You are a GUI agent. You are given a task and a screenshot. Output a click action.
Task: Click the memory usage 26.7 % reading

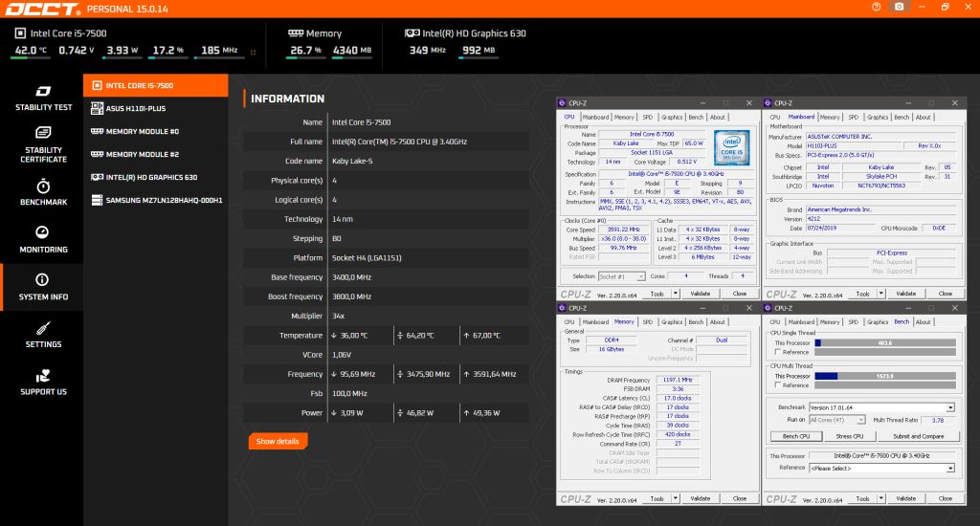coord(305,52)
